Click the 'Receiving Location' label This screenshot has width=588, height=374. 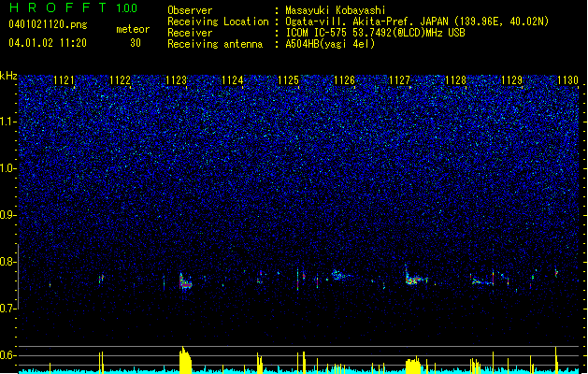(218, 22)
